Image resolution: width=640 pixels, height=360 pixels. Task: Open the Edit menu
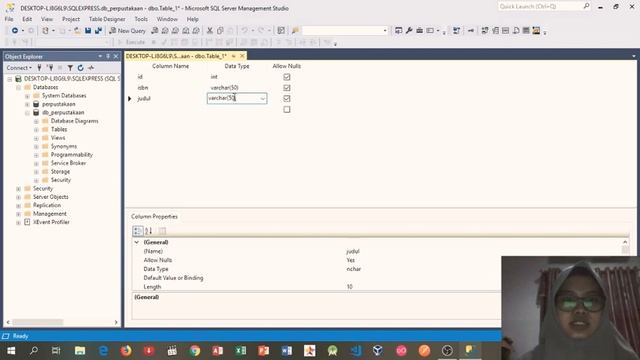(x=27, y=19)
